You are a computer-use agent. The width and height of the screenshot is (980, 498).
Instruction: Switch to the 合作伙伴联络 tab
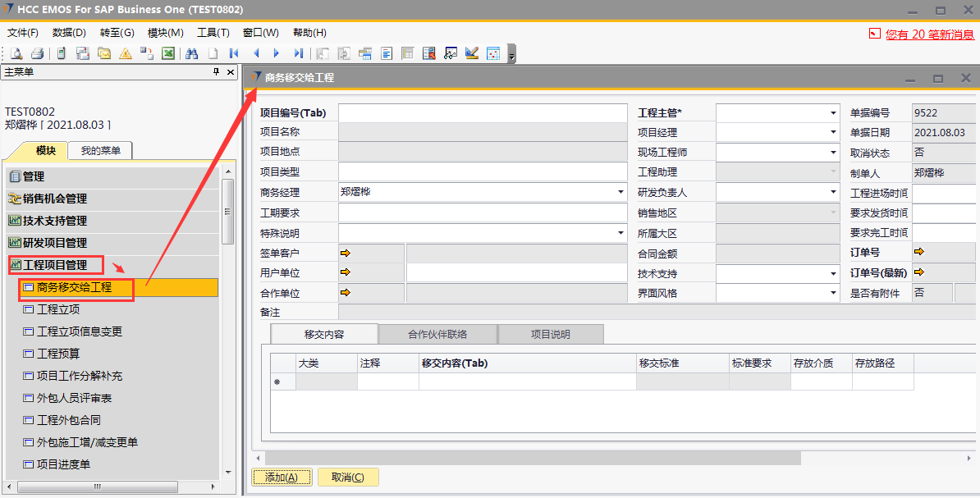pos(437,334)
